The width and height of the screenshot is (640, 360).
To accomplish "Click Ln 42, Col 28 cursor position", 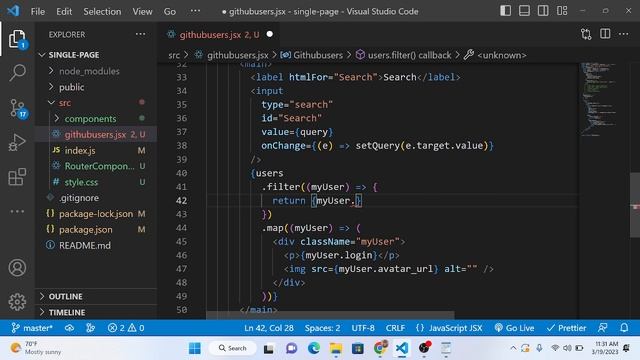I will [269, 328].
